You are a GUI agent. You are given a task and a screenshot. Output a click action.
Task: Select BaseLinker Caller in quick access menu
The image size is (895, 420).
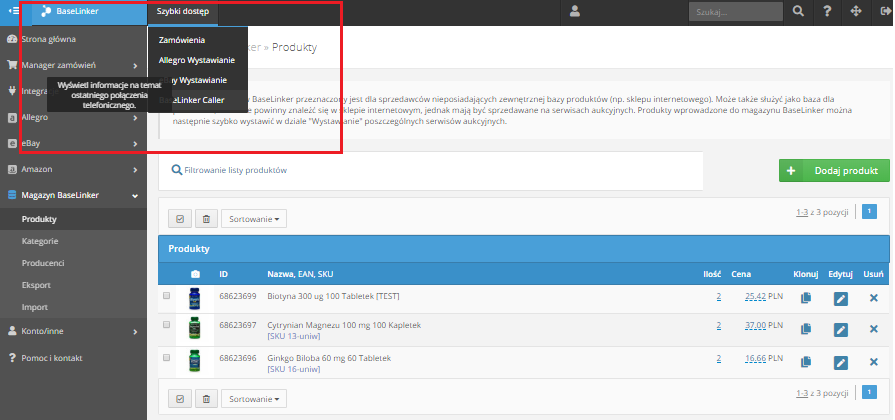[x=197, y=100]
